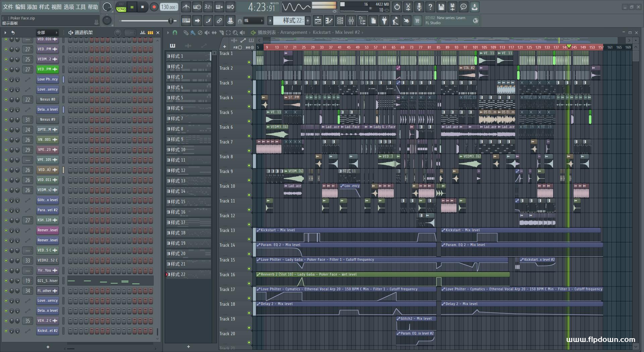Screen dimensions: 644x352
Task: Select the playlist paint brush tool
Action: [193, 33]
